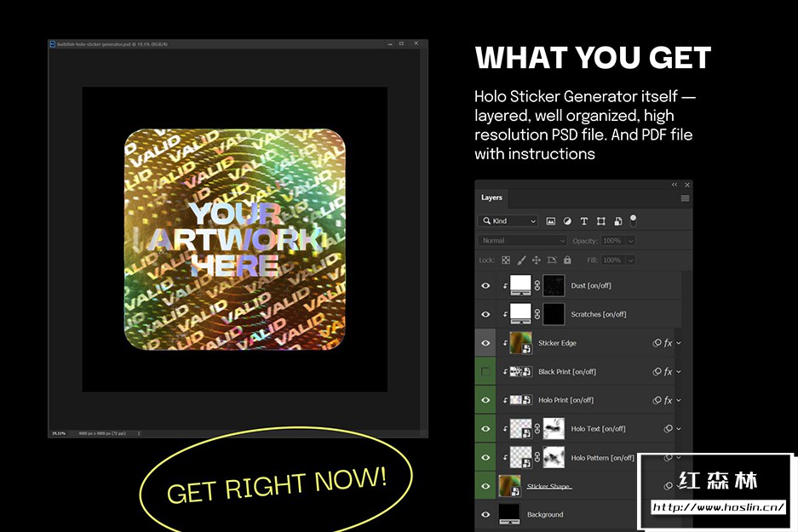Select the Dust layer mask thumbnail
The width and height of the screenshot is (798, 532).
point(554,285)
